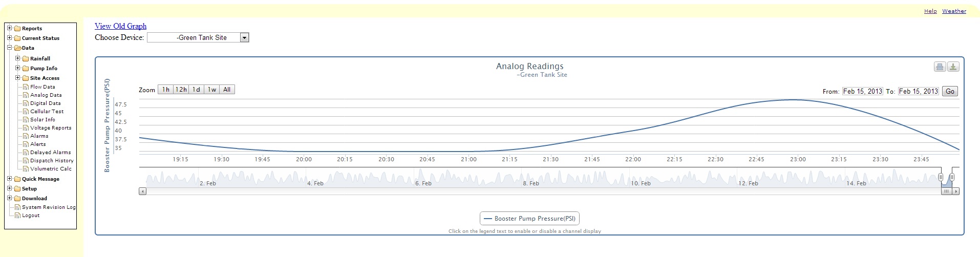
Task: Open the Weather link
Action: click(954, 11)
